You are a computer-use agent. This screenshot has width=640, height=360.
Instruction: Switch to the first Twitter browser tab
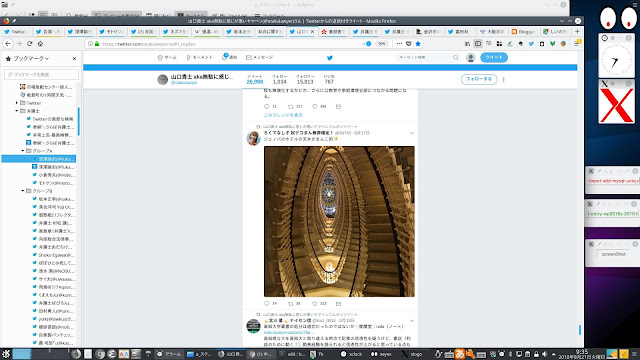click(x=16, y=31)
